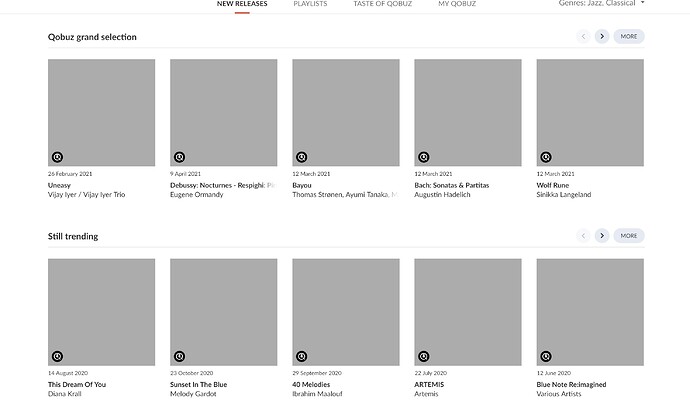Click the Uneasy album title

point(59,185)
